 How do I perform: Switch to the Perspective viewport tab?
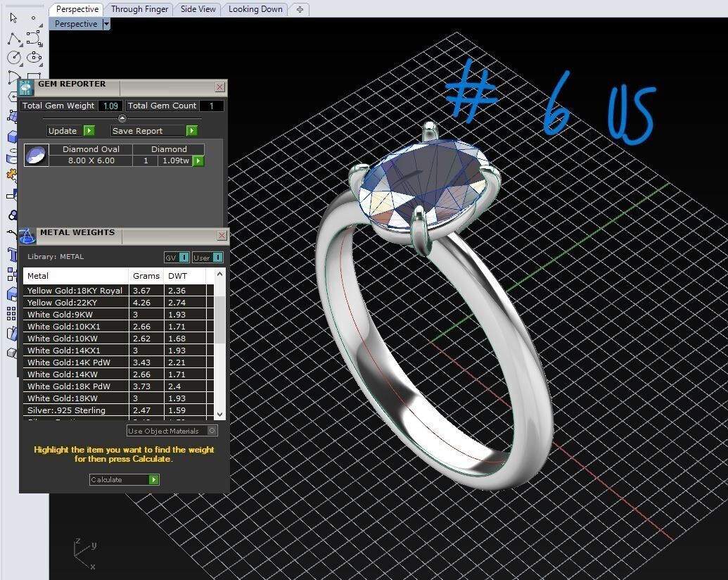pos(77,9)
